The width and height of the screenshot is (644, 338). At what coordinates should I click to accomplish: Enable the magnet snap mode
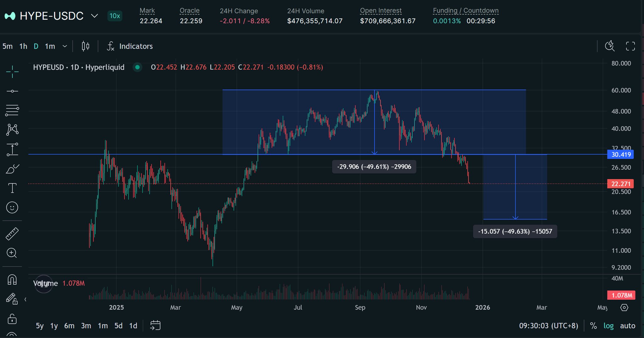click(x=12, y=280)
